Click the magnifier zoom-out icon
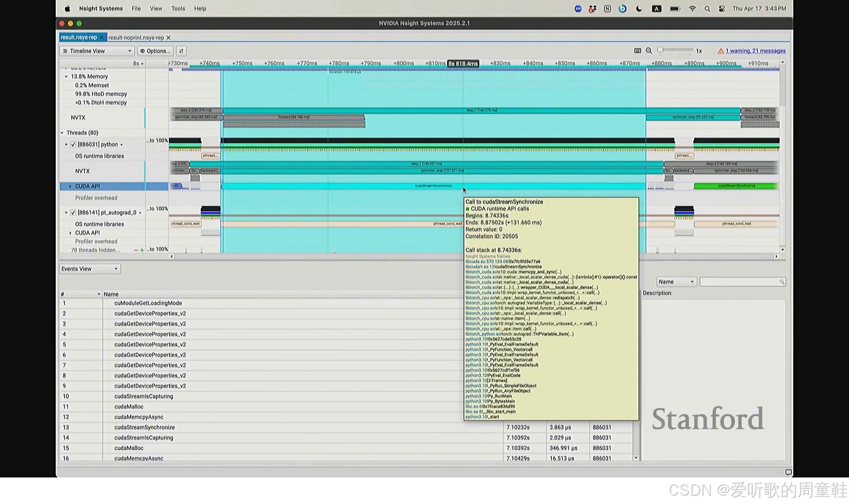 [649, 51]
